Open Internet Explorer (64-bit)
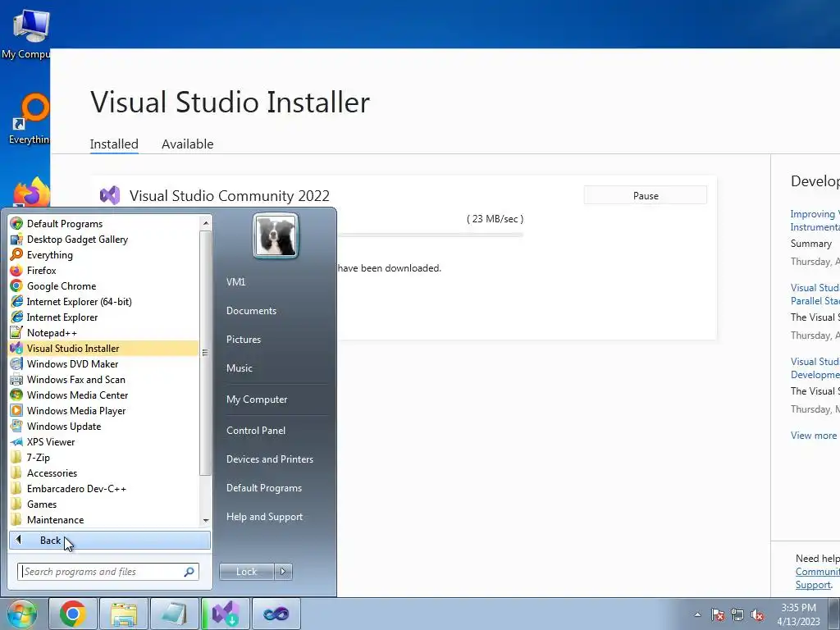Viewport: 840px width, 630px height. click(103, 302)
